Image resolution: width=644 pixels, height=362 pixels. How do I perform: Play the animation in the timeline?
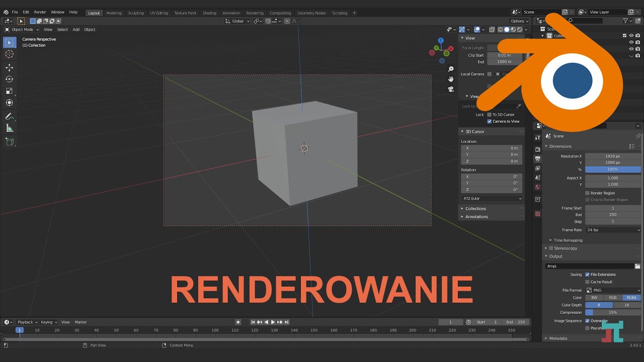click(273, 322)
